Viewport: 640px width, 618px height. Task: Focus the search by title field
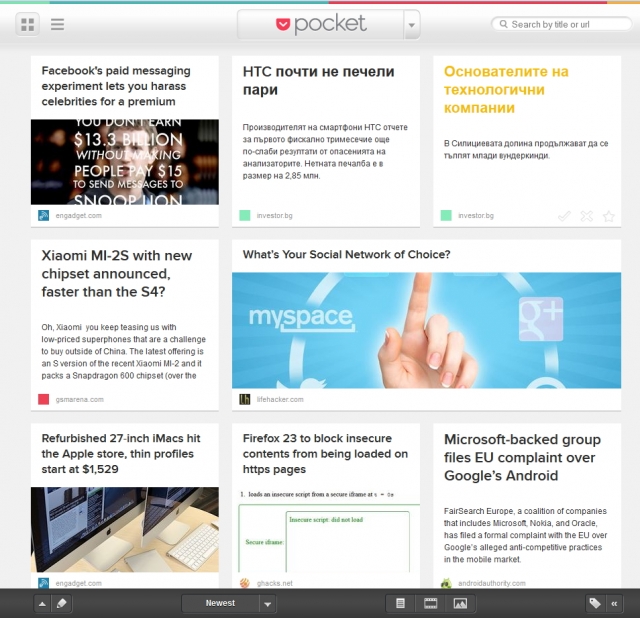tap(560, 24)
